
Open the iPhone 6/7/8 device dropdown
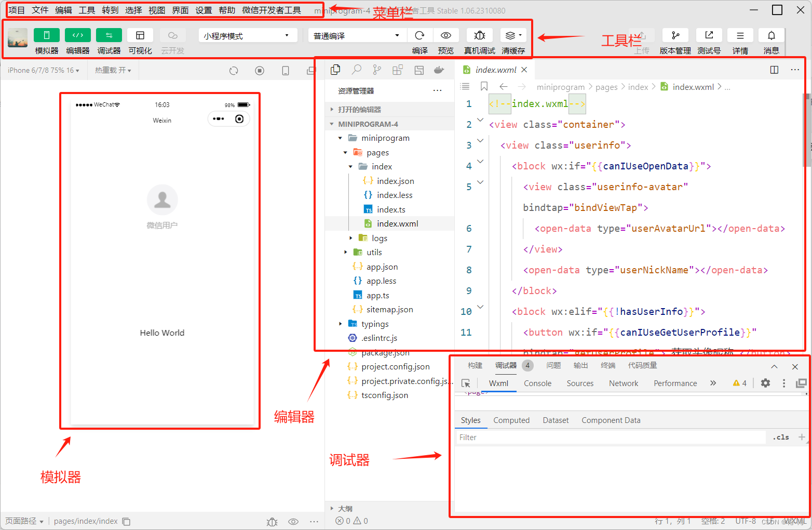point(44,70)
